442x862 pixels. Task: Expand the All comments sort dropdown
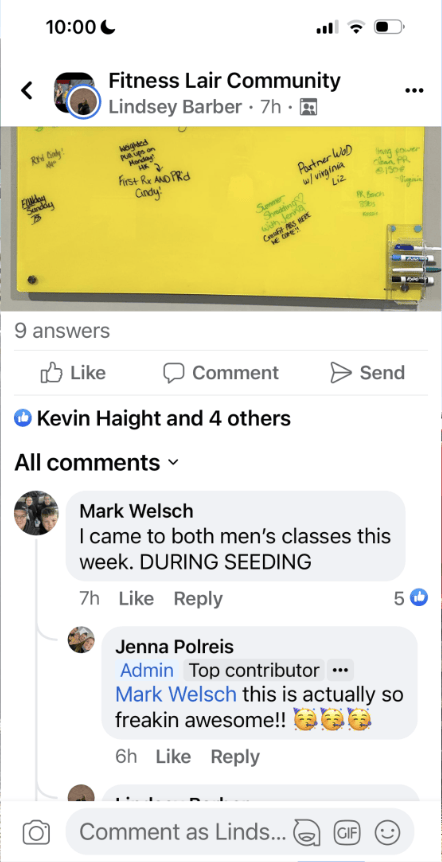pos(97,462)
